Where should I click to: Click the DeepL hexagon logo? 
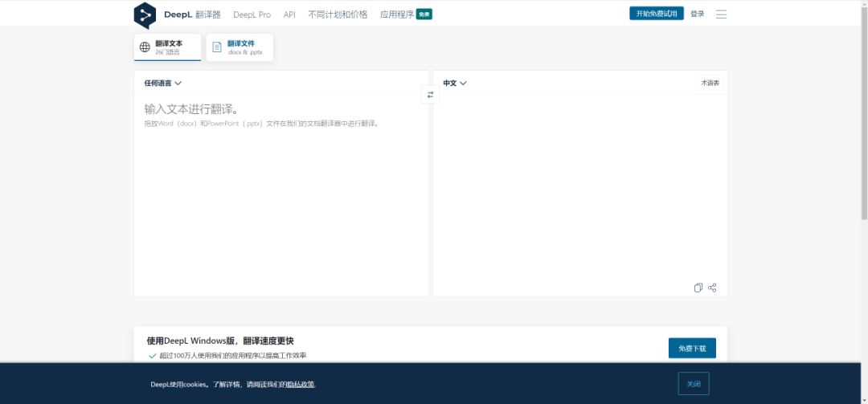(x=145, y=15)
